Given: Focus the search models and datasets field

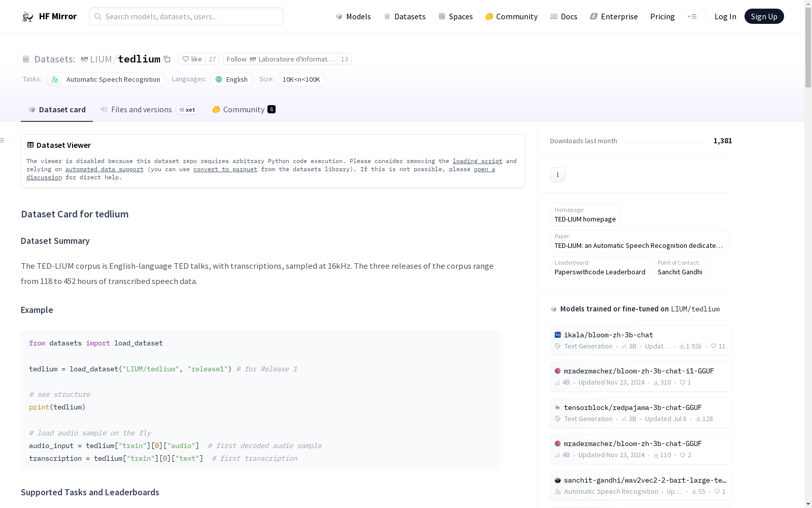Looking at the screenshot, I should click(x=186, y=16).
